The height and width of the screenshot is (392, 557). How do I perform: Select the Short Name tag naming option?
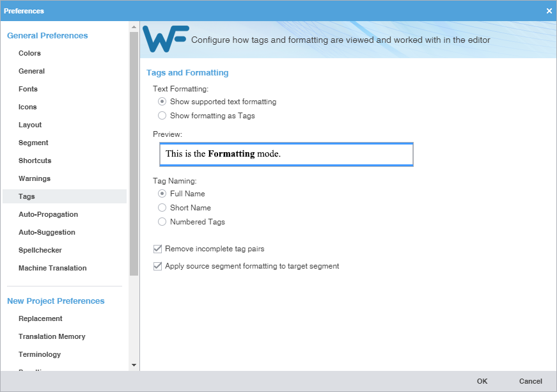[x=162, y=208]
